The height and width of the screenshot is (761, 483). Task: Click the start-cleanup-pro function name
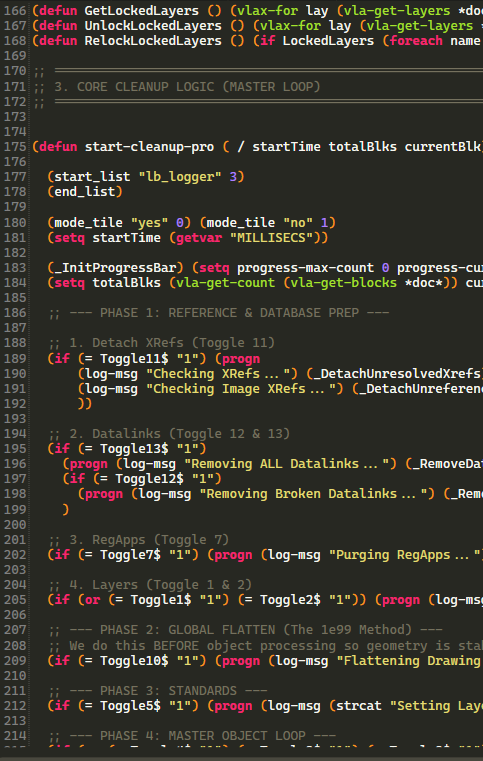coord(149,147)
